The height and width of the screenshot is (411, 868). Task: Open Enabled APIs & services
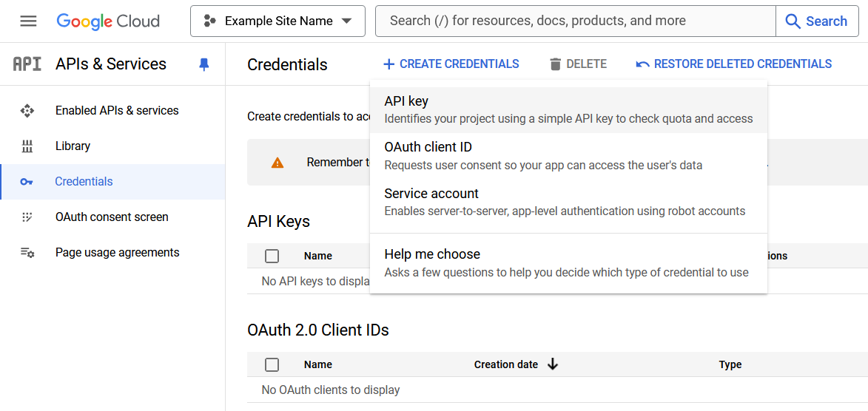pyautogui.click(x=112, y=111)
